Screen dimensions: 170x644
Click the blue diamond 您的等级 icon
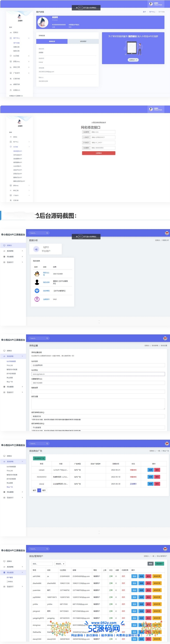37,291
